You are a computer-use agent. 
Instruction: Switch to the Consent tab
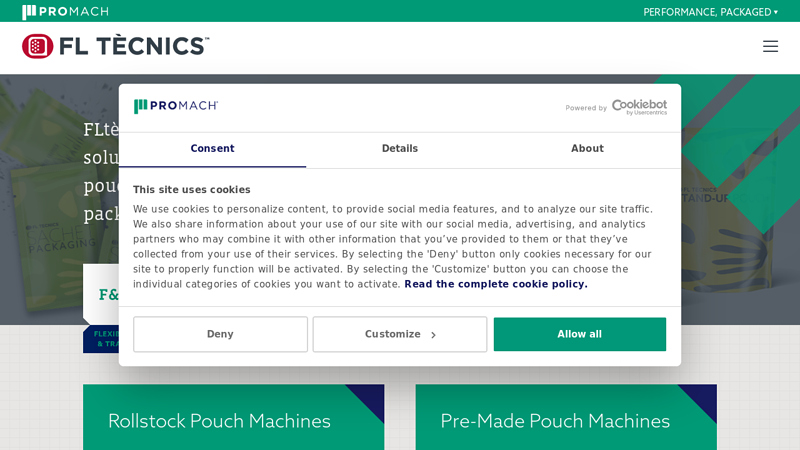pyautogui.click(x=212, y=148)
